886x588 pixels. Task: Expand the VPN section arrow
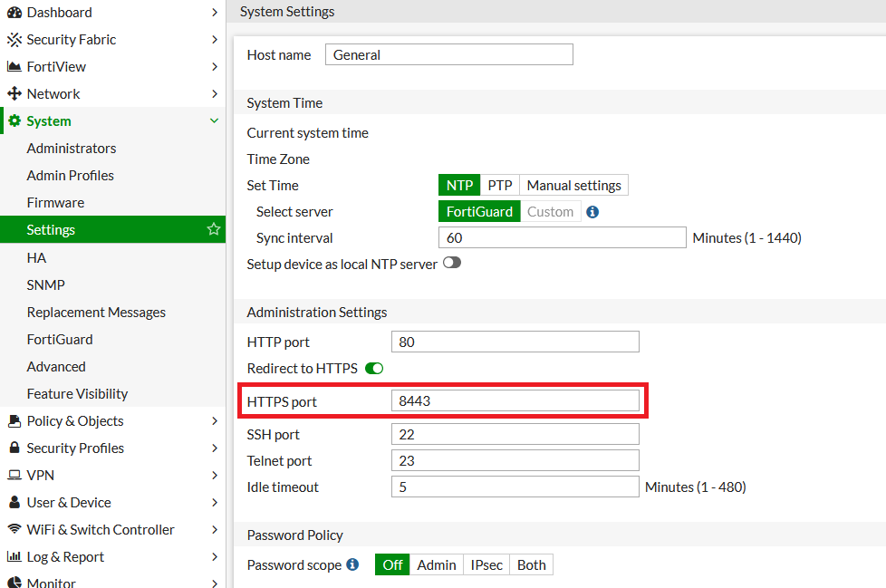[214, 476]
